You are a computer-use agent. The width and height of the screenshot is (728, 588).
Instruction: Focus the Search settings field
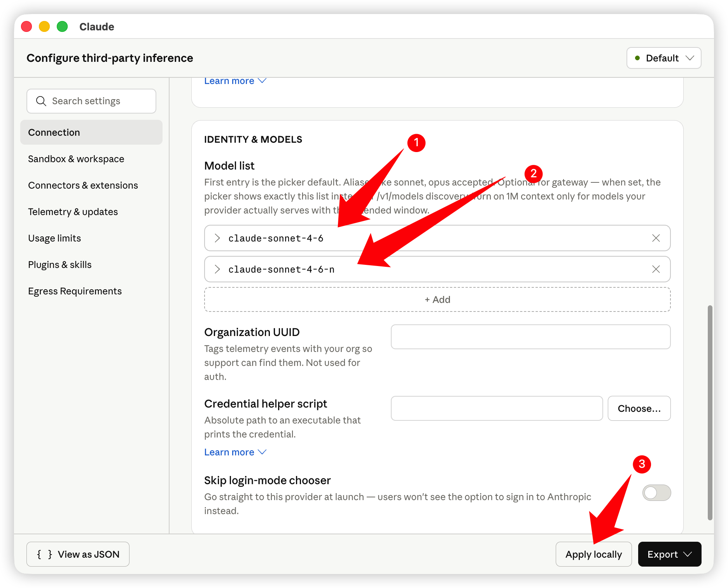[91, 101]
